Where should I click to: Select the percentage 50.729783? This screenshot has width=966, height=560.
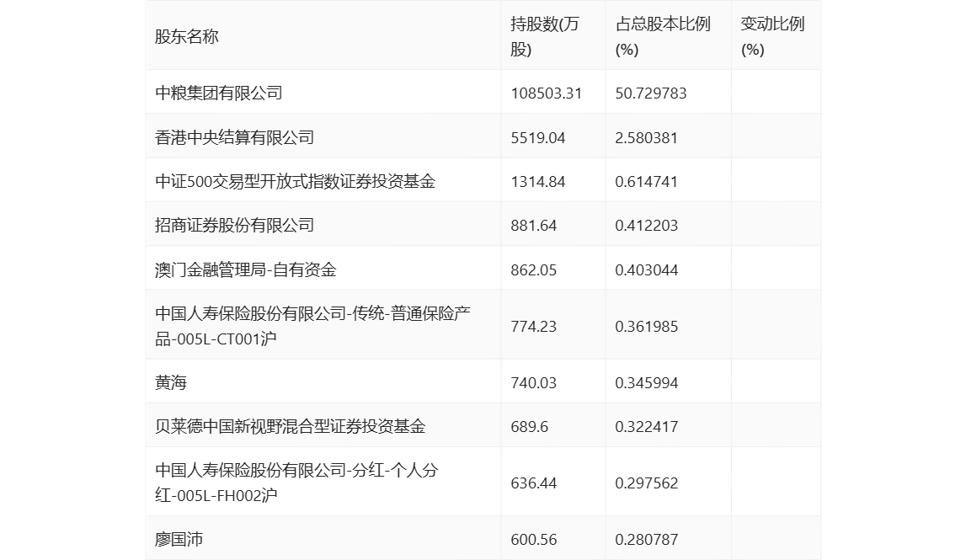click(650, 93)
